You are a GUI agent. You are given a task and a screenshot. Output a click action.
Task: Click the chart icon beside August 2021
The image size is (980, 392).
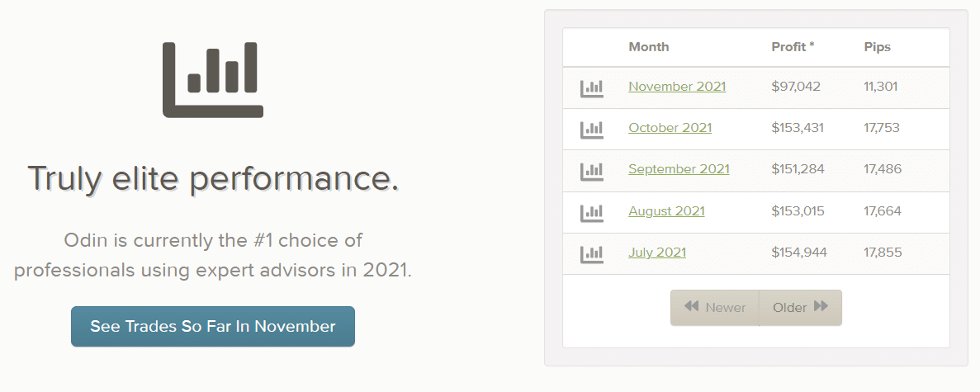(592, 212)
